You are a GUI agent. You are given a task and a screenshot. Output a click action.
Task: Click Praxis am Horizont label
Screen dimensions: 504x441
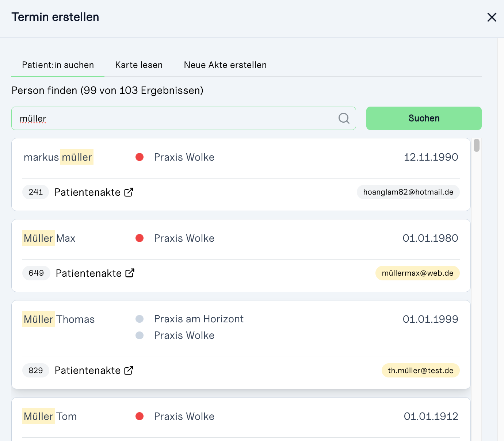click(199, 319)
